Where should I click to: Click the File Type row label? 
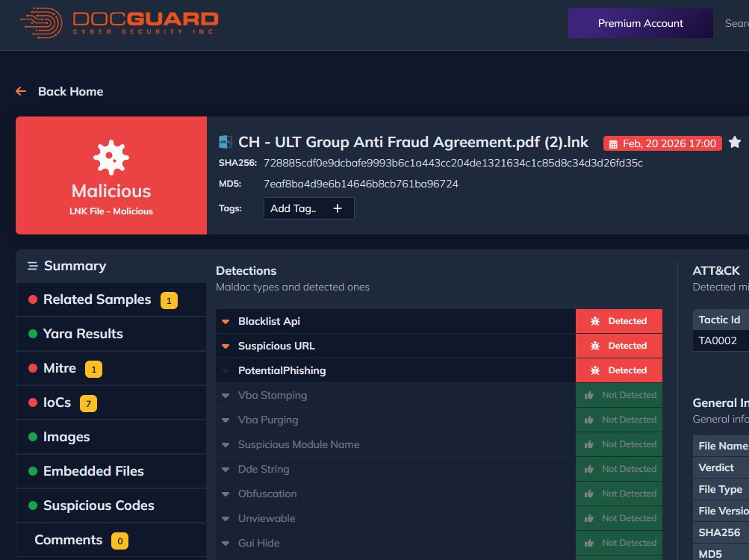720,489
